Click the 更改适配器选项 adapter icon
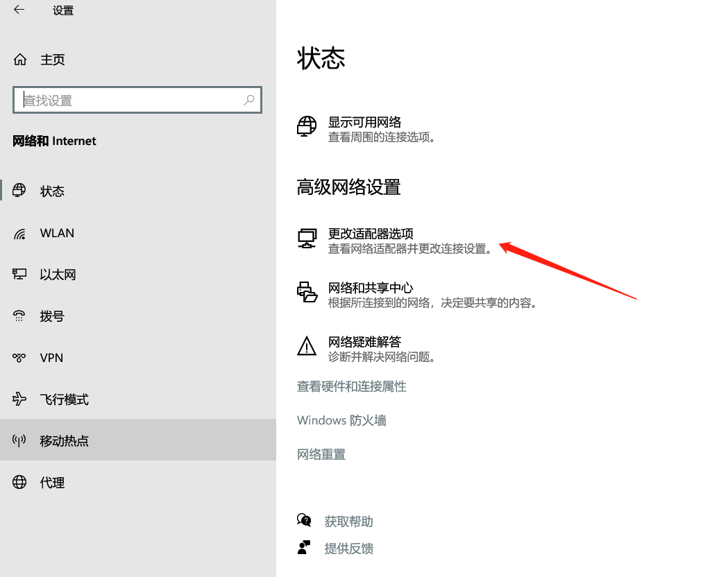Viewport: 728px width, 577px height. [307, 239]
